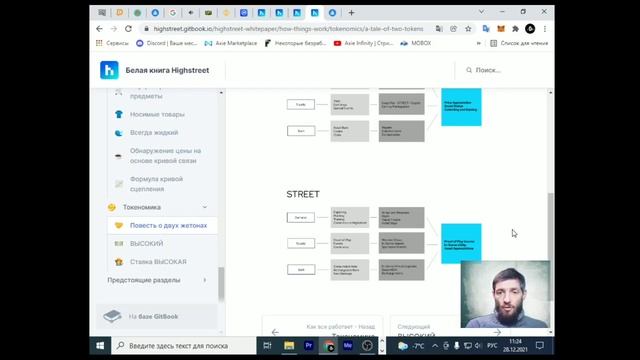Open the MOBOX bookmark
640x360 pixels.
pos(416,43)
